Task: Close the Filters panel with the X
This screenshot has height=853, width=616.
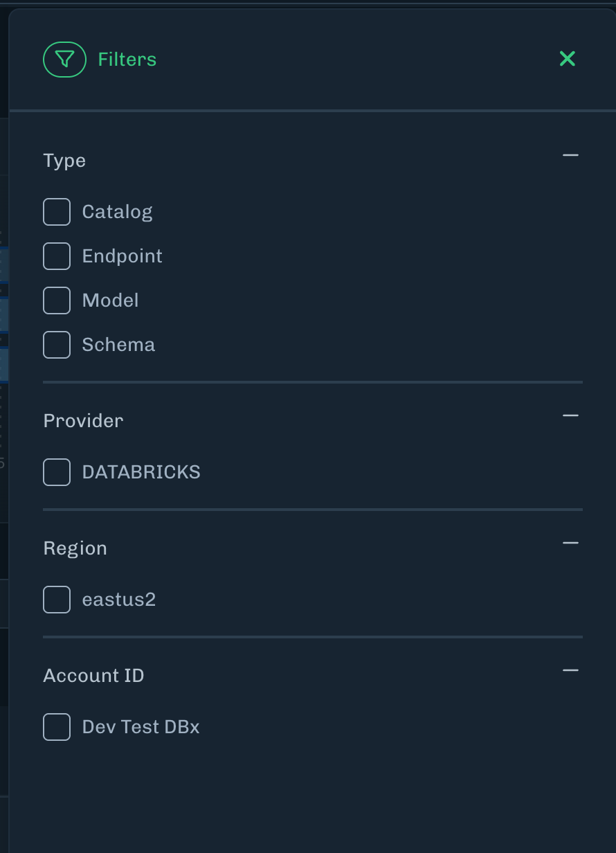Action: [x=568, y=59]
